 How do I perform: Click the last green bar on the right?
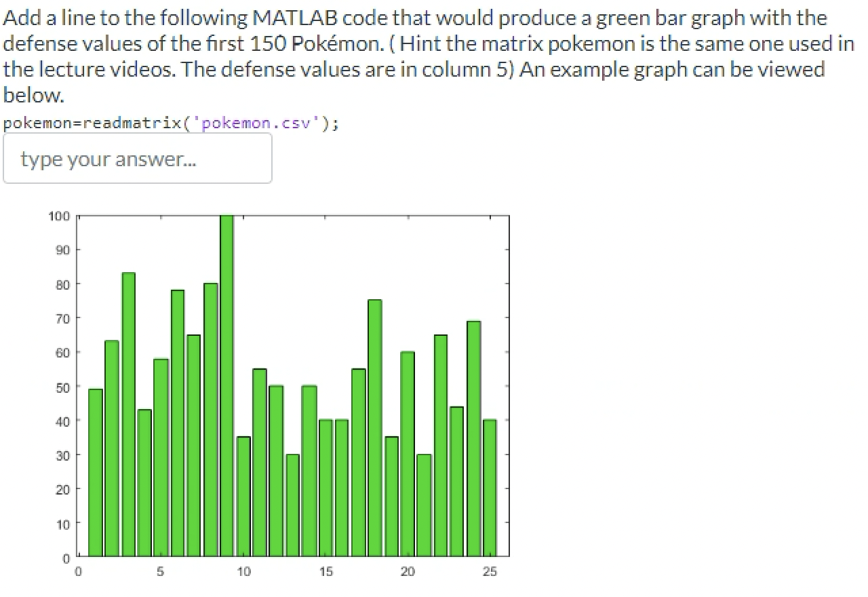tap(490, 488)
